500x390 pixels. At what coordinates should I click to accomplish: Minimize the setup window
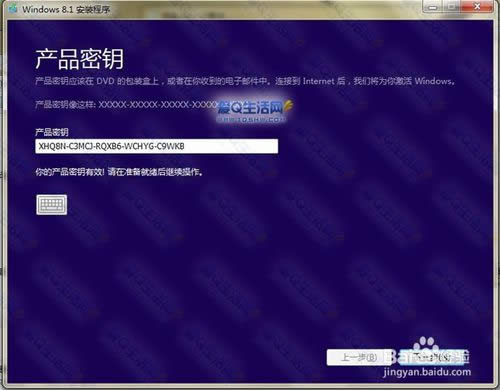tap(432, 7)
